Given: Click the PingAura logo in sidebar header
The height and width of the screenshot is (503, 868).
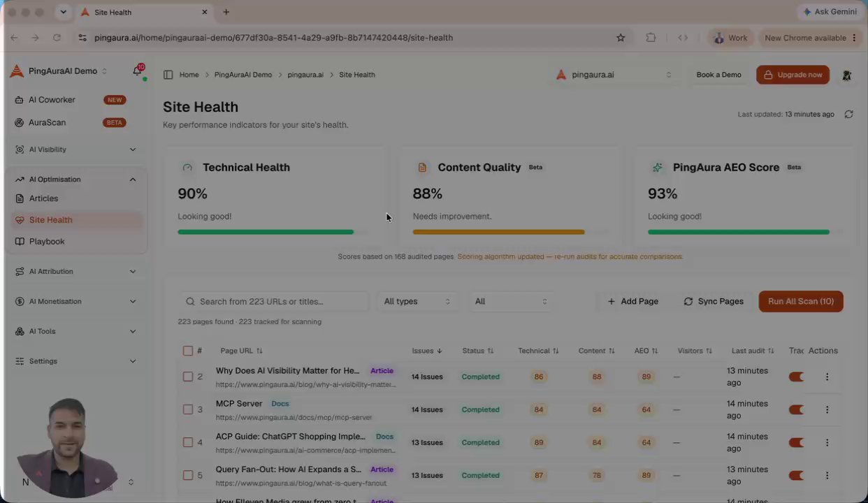Looking at the screenshot, I should pos(17,71).
